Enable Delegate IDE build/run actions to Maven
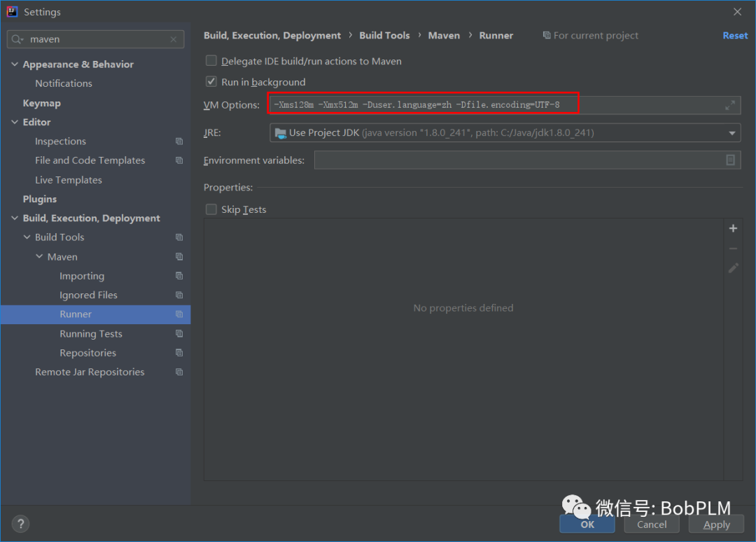Image resolution: width=756 pixels, height=542 pixels. pos(211,61)
